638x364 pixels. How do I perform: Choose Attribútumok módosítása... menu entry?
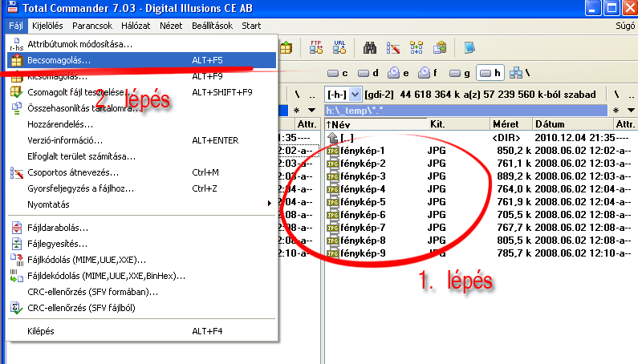(x=141, y=44)
